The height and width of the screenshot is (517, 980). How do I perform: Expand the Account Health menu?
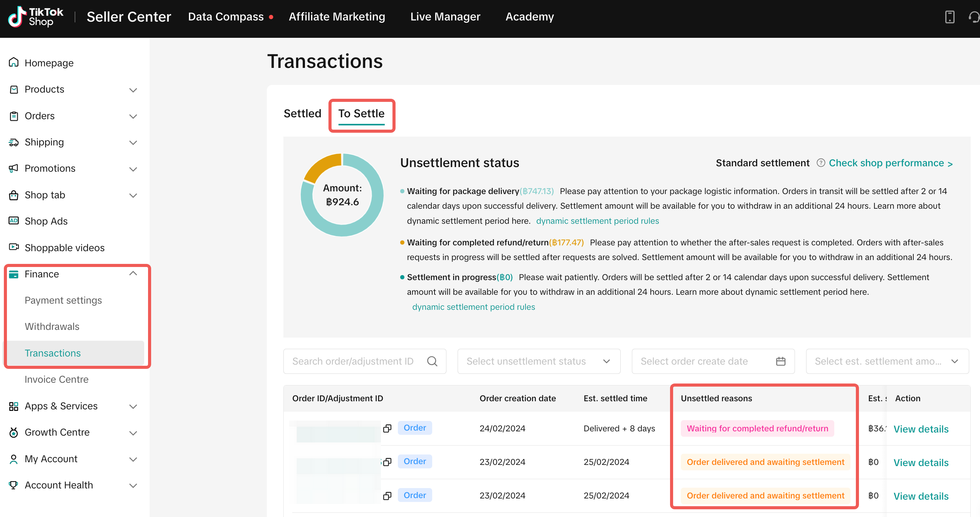133,485
